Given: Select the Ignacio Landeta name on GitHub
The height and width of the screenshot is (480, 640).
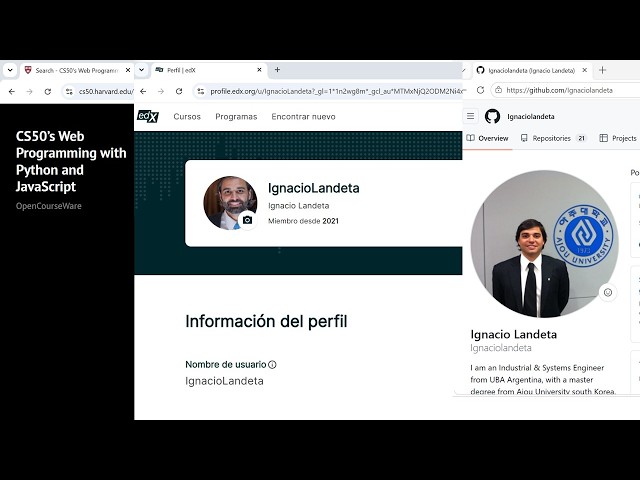Looking at the screenshot, I should pyautogui.click(x=513, y=335).
